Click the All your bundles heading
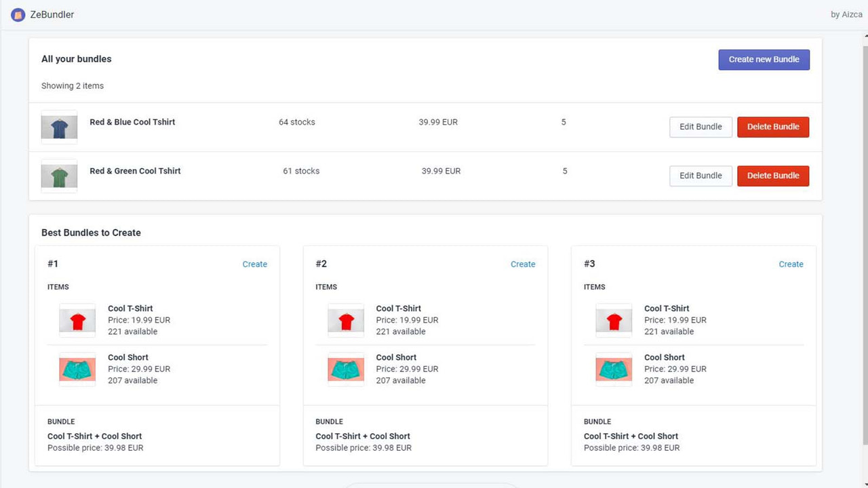 tap(76, 59)
